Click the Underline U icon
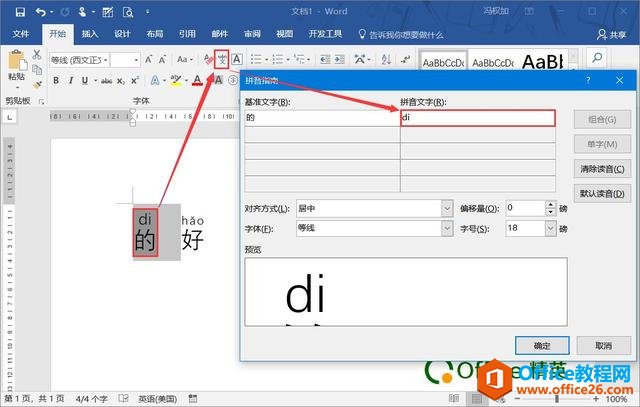 tap(86, 81)
